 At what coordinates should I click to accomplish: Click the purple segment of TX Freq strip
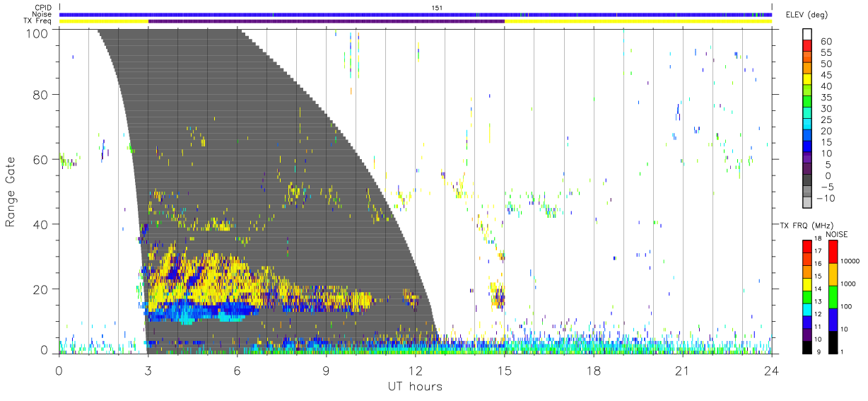[327, 21]
